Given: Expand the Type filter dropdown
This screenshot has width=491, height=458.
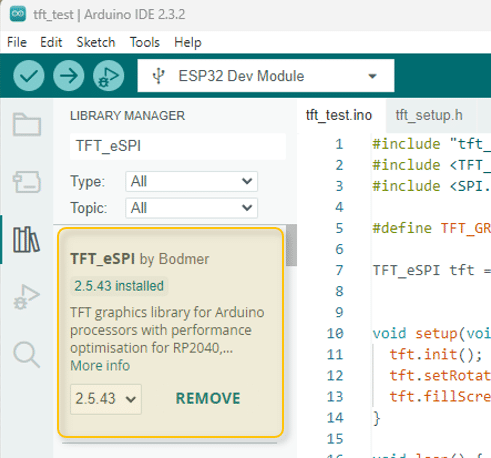Looking at the screenshot, I should (x=191, y=182).
